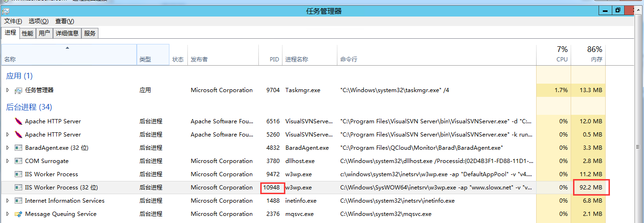Open the 选项(O) menu
The image size is (644, 223).
click(38, 21)
